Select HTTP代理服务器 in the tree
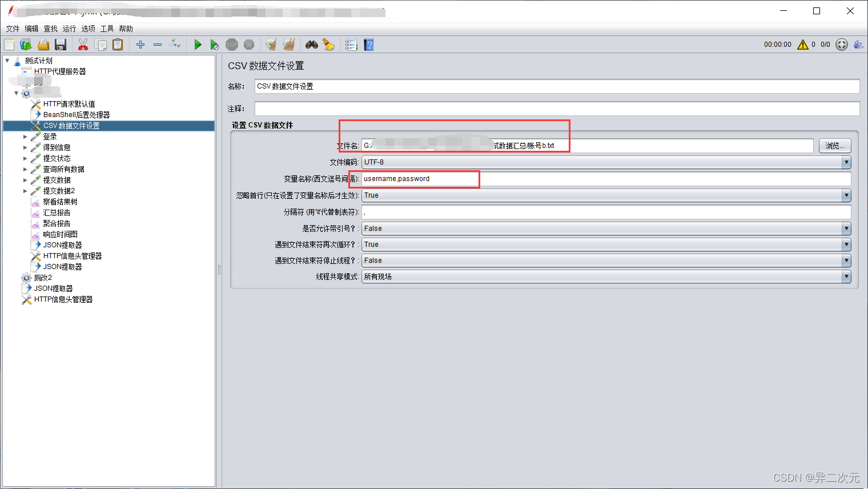Viewport: 868px width, 489px height. pyautogui.click(x=60, y=71)
